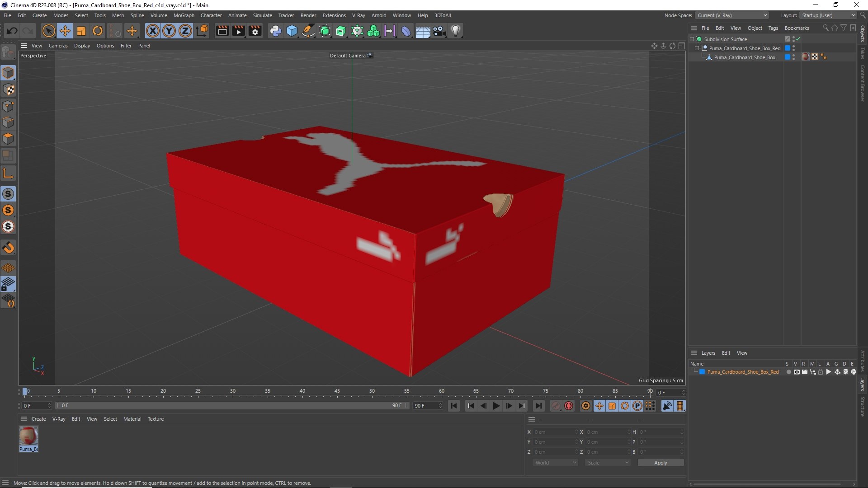Toggle Y axis lock
This screenshot has height=488, width=868.
point(169,31)
